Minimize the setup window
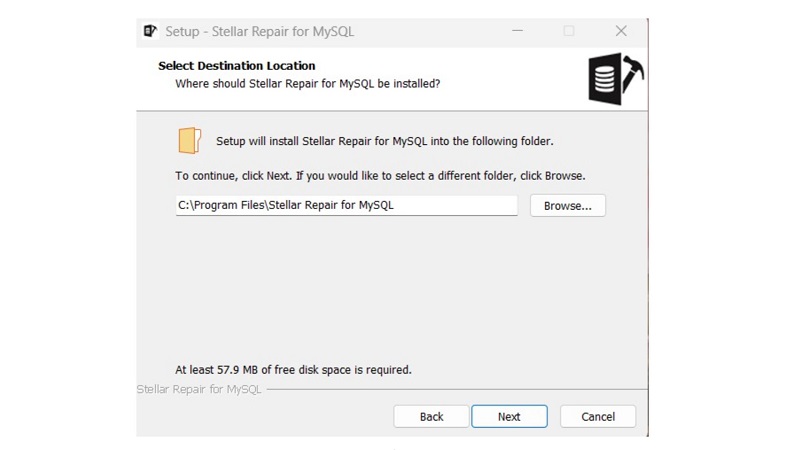The image size is (800, 450). (x=517, y=31)
